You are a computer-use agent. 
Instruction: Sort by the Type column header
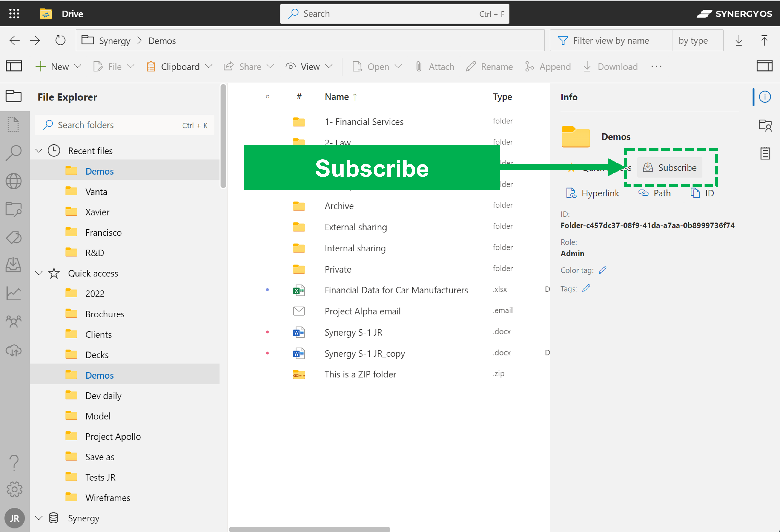tap(502, 97)
